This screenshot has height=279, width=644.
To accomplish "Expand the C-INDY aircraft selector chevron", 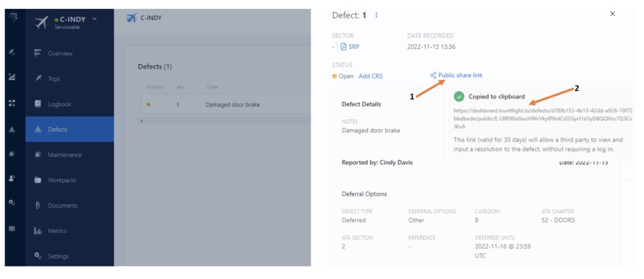I will coord(94,19).
